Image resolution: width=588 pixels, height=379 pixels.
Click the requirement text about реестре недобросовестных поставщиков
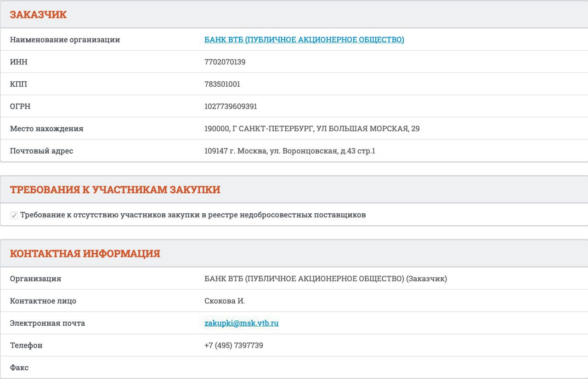193,215
